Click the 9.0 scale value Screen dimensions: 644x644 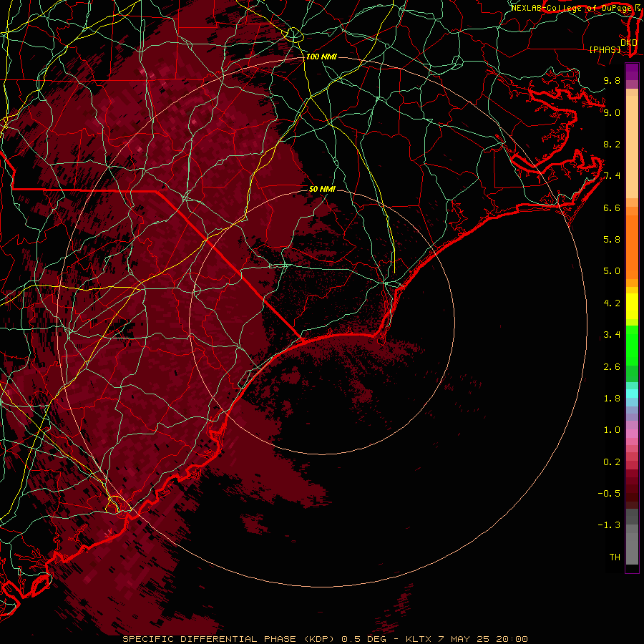point(612,112)
